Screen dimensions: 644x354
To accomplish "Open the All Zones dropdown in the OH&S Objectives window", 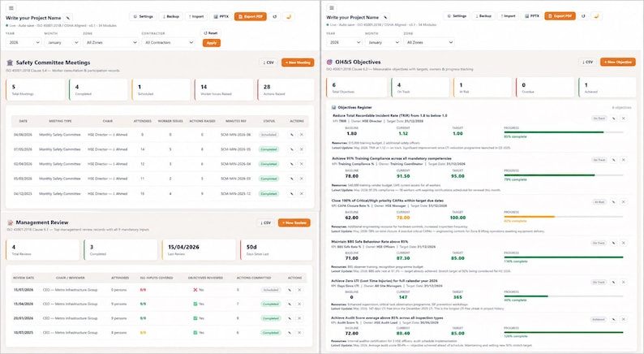I will (429, 42).
